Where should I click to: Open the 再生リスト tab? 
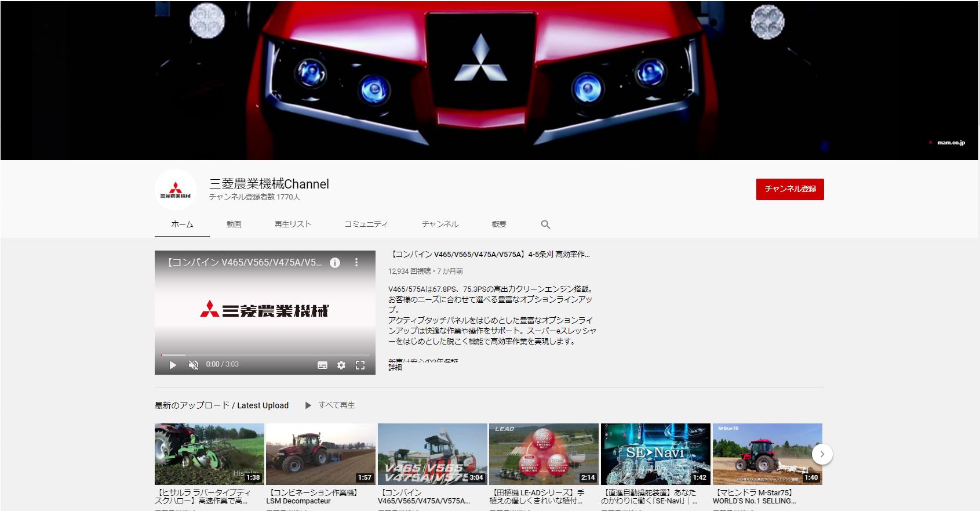pyautogui.click(x=293, y=224)
